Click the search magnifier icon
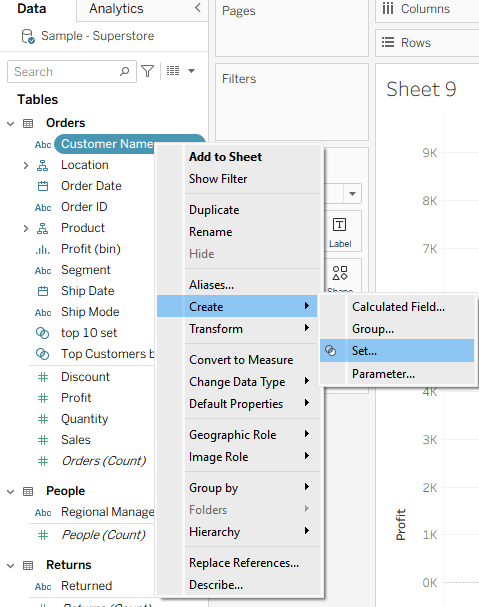 124,71
